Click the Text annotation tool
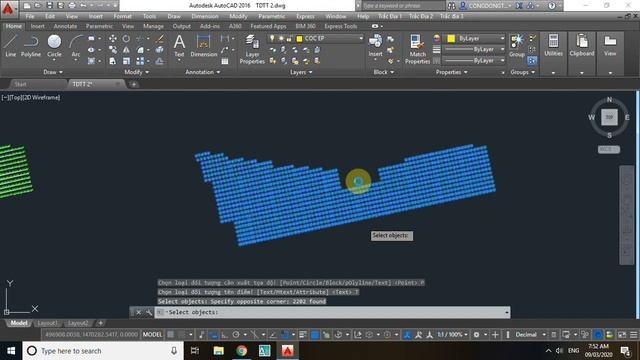 [x=179, y=45]
